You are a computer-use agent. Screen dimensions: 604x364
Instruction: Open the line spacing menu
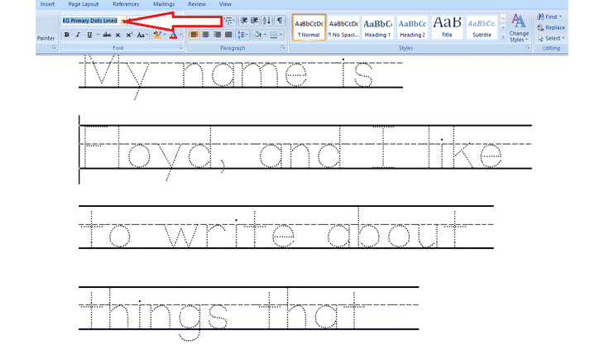click(242, 35)
